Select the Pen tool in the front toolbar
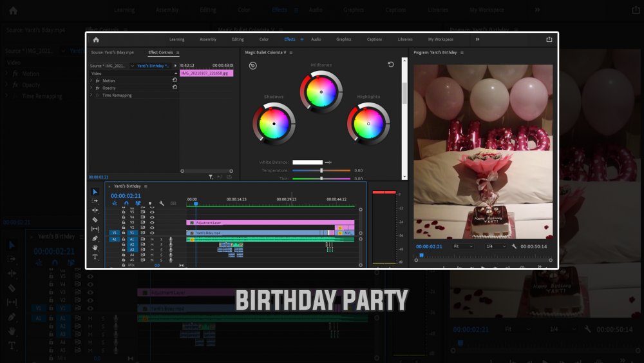Screen dimensions: 644x363 (95, 239)
